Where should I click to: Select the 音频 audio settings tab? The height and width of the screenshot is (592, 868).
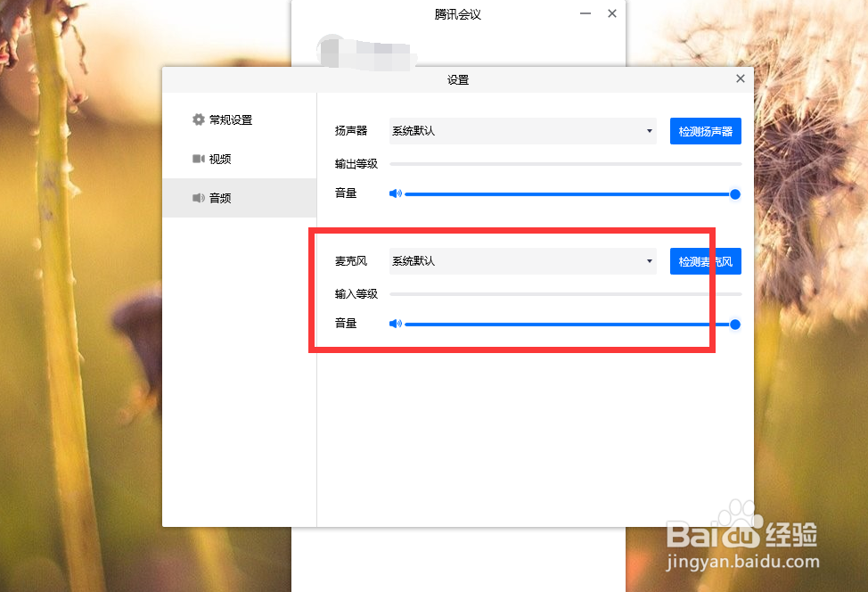239,198
